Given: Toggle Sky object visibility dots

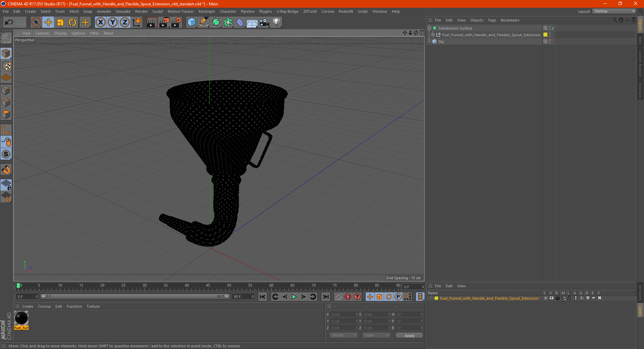Looking at the screenshot, I should [x=550, y=42].
